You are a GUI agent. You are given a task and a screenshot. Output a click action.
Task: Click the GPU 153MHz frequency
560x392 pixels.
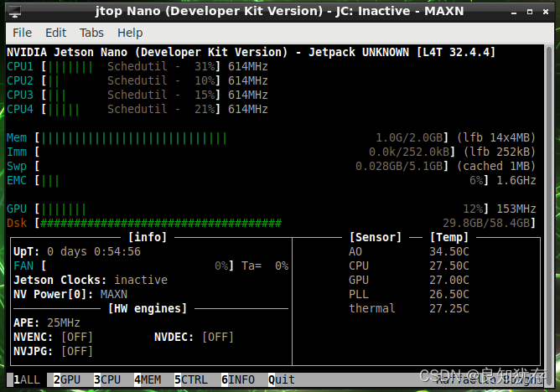click(516, 209)
